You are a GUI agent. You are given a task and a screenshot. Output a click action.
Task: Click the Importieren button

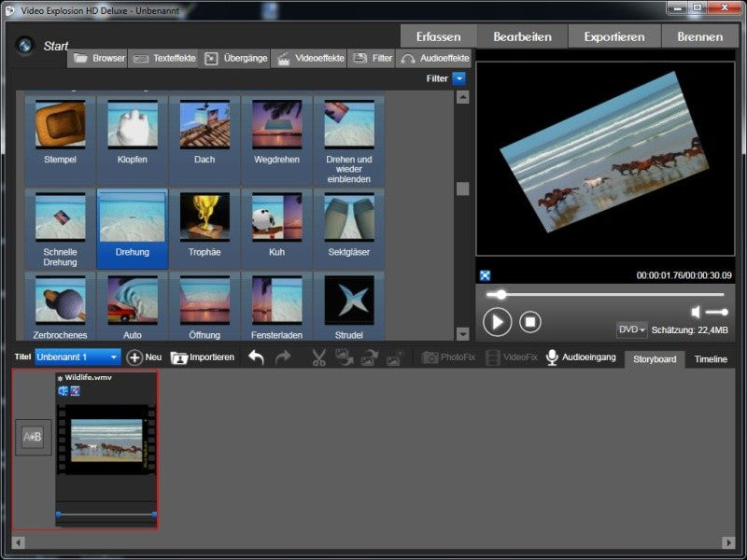tap(203, 357)
